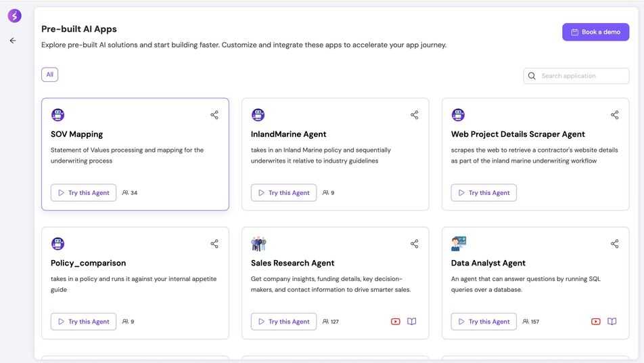644x363 pixels.
Task: Open the Policy_comparison card title
Action: [x=88, y=263]
